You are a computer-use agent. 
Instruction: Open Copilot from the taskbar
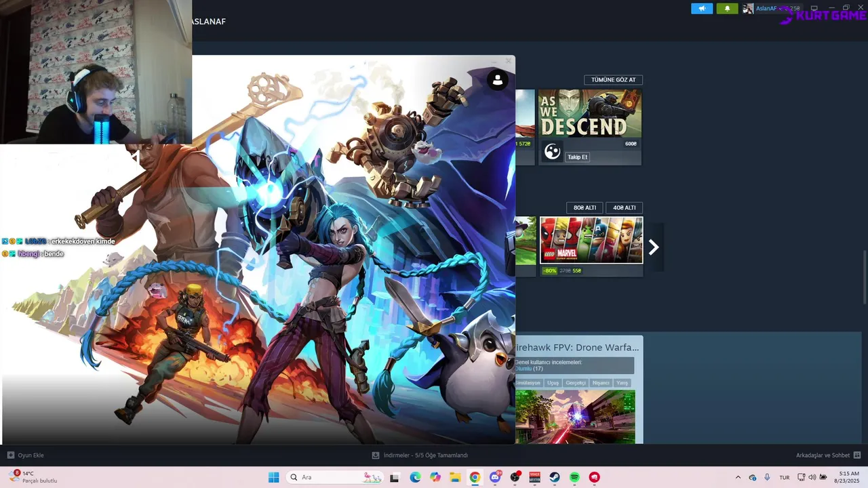pyautogui.click(x=435, y=477)
